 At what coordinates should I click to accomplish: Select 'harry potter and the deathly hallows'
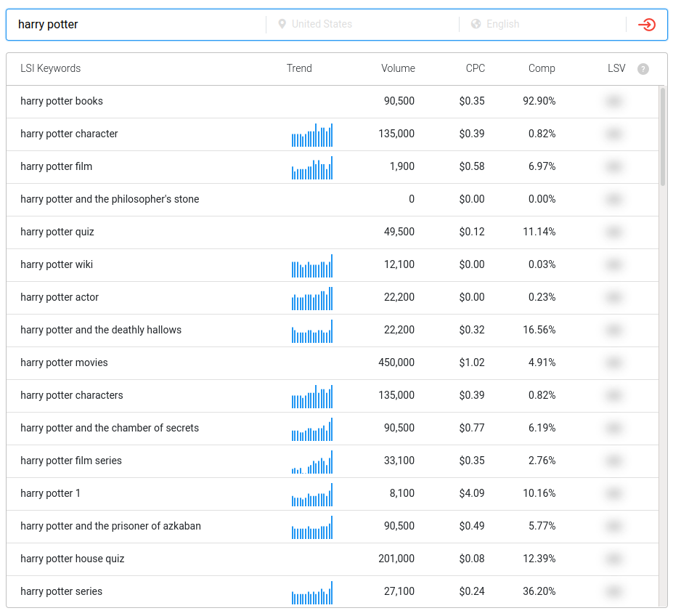click(x=101, y=330)
